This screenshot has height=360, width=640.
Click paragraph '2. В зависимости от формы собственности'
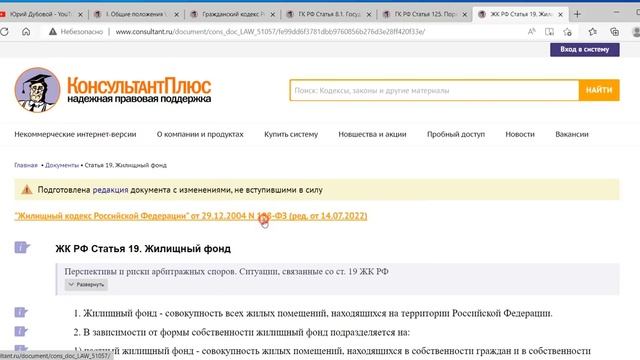click(241, 332)
